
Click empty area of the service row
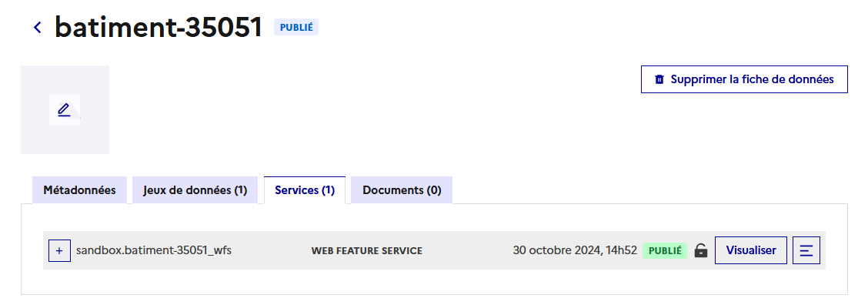point(468,250)
